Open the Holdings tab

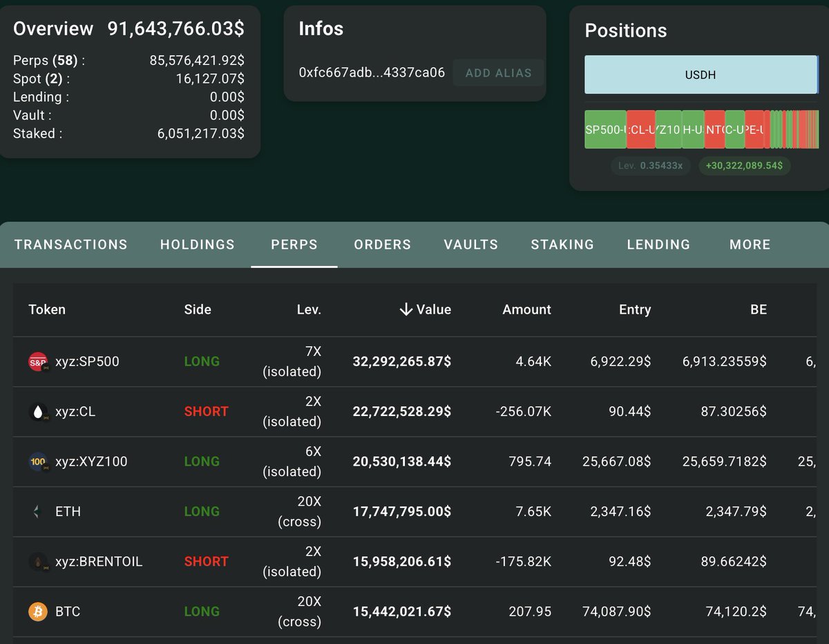coord(198,245)
